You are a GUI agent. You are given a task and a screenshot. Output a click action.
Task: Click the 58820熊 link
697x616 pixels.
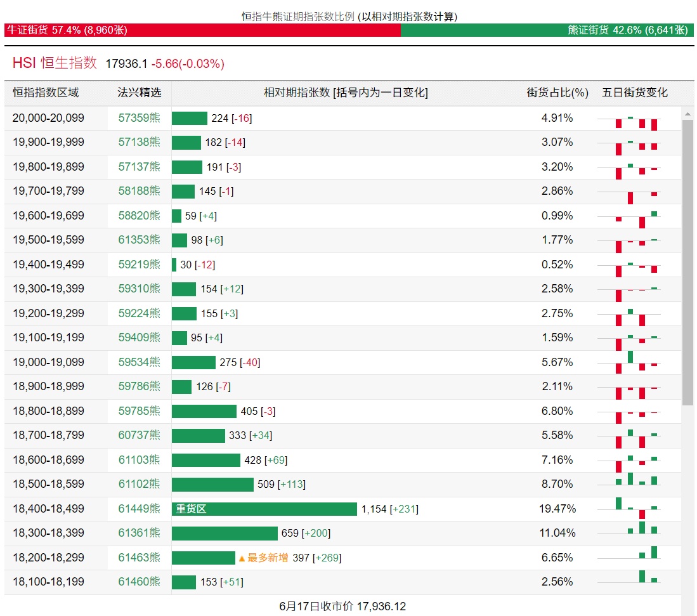(139, 216)
